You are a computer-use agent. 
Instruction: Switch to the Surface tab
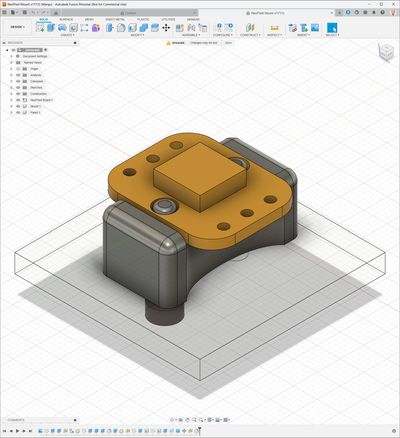[x=66, y=20]
